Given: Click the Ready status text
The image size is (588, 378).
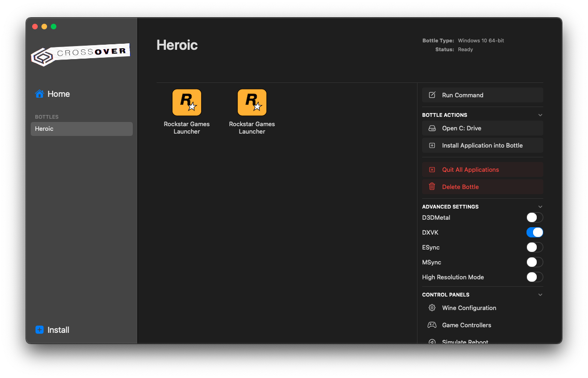Looking at the screenshot, I should click(x=465, y=49).
